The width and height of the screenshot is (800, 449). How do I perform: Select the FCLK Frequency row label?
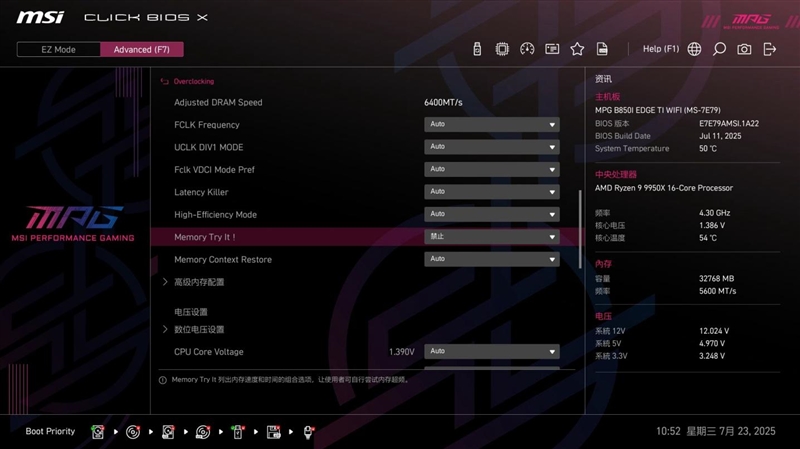point(207,125)
